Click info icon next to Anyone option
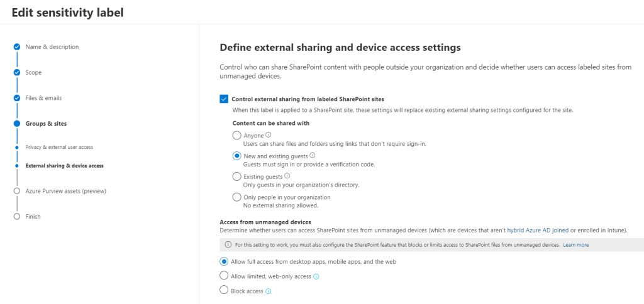 coord(269,135)
